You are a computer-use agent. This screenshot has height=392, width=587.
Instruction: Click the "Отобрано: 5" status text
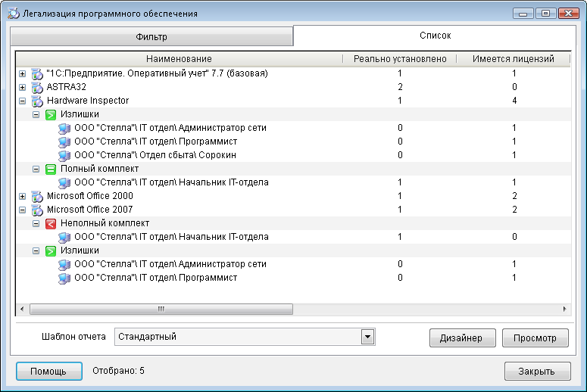[x=118, y=371]
